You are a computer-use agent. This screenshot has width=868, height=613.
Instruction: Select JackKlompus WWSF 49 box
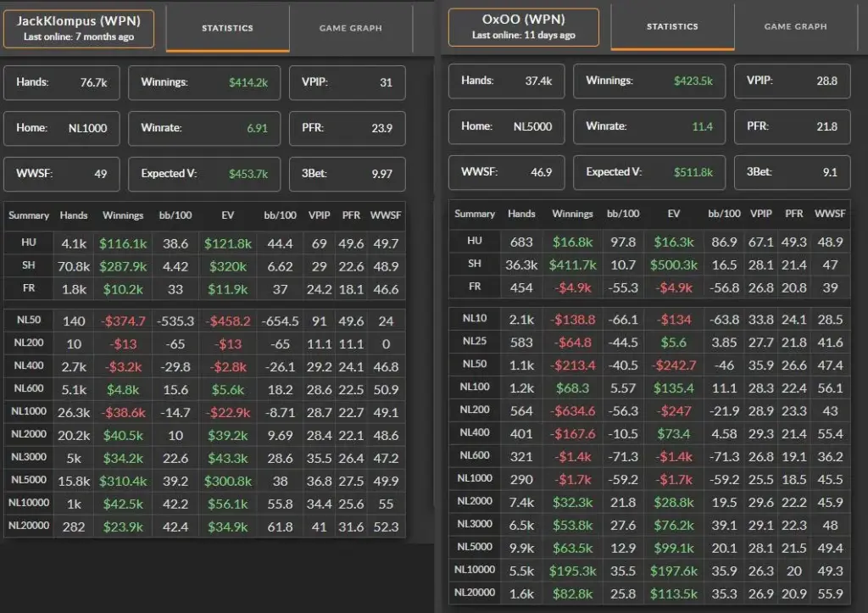pyautogui.click(x=61, y=174)
